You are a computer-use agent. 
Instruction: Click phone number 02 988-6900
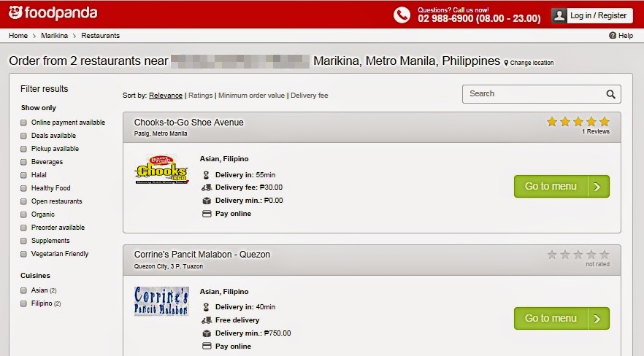point(445,18)
